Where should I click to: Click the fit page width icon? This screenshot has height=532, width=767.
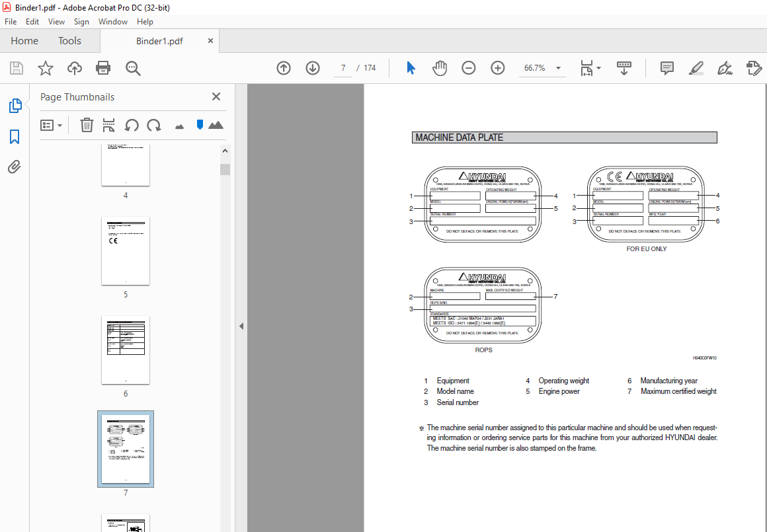pyautogui.click(x=586, y=68)
